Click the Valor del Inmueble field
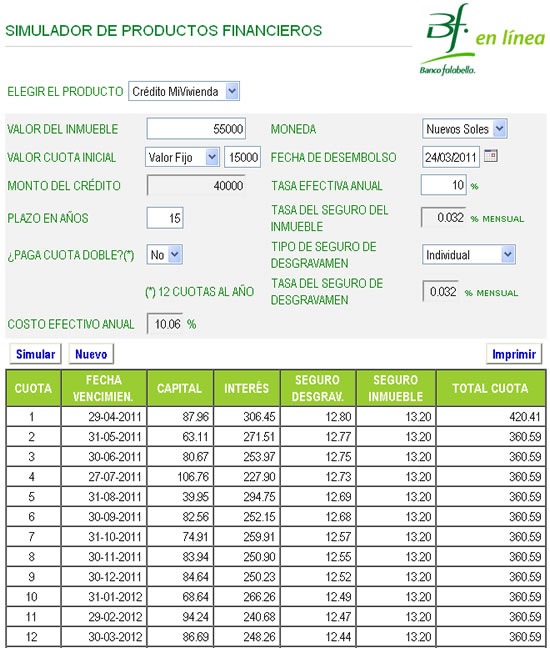The height and width of the screenshot is (648, 550). 196,129
